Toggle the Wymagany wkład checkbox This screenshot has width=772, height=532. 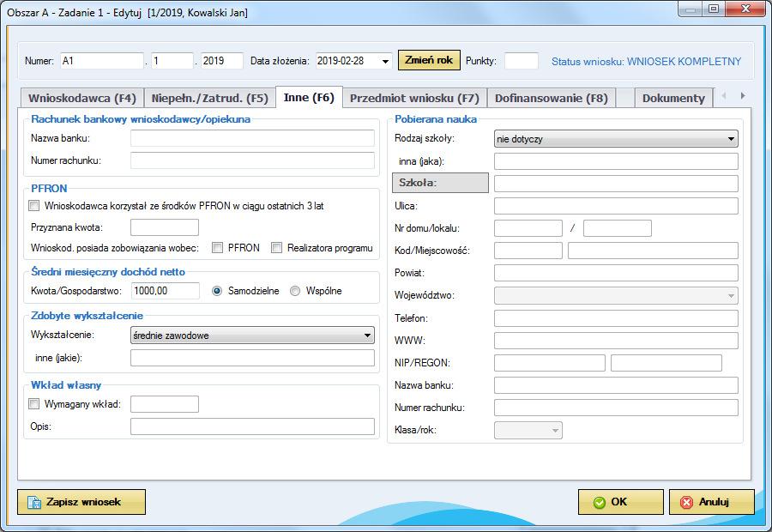click(x=34, y=404)
